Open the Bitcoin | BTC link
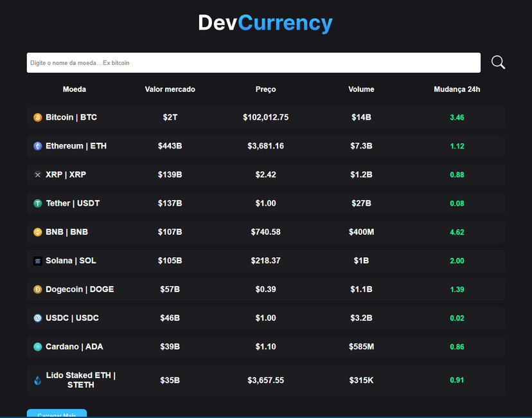This screenshot has height=418, width=532. tap(71, 117)
